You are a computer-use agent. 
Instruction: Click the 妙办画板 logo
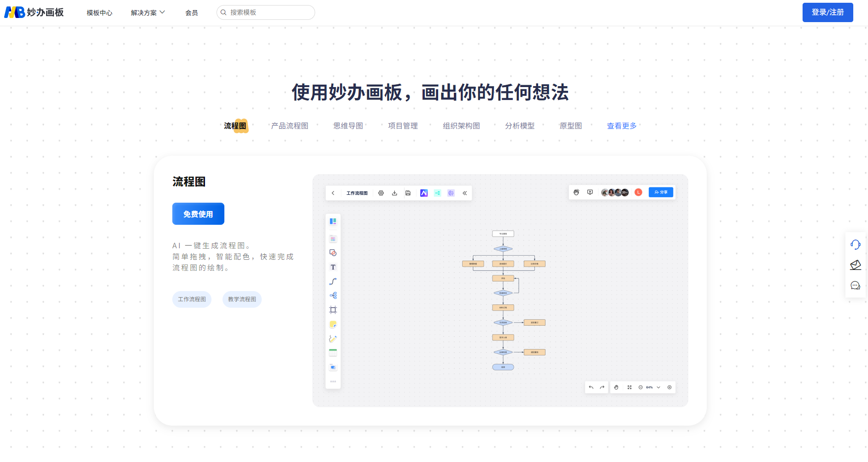pyautogui.click(x=34, y=12)
